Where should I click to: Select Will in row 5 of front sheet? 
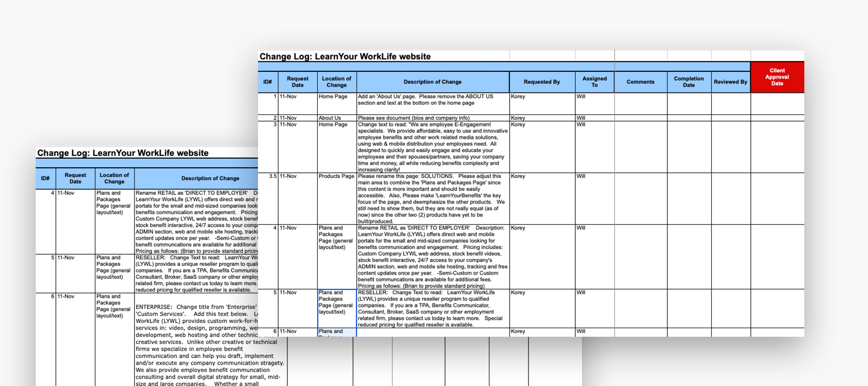[595, 308]
